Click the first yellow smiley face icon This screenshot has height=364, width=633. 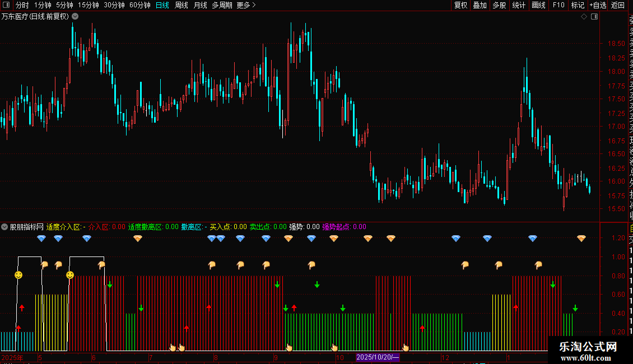click(x=18, y=275)
